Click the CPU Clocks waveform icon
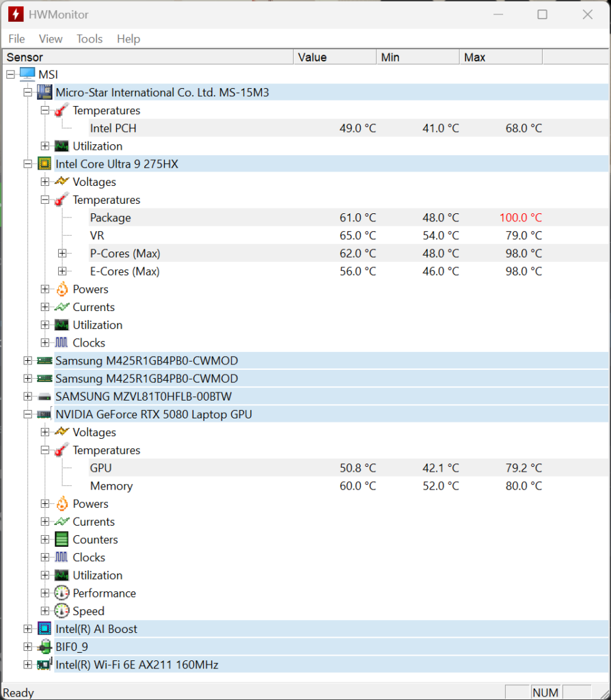 [x=62, y=342]
